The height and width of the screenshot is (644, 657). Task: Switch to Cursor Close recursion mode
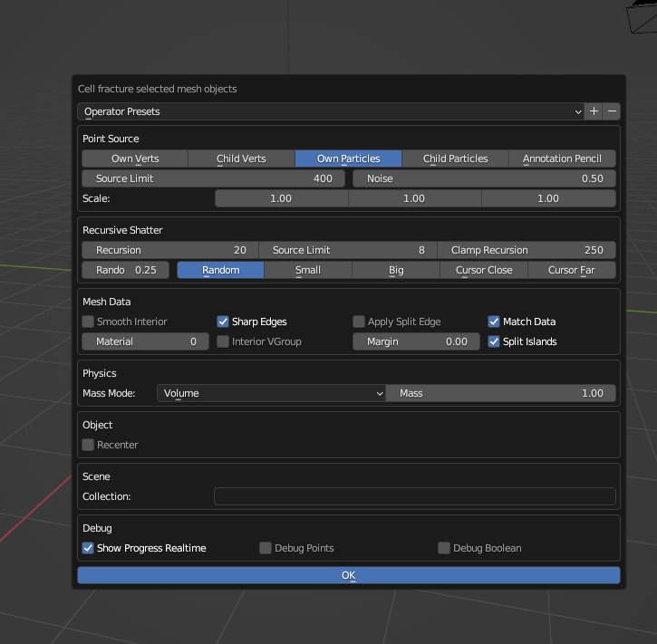click(484, 270)
